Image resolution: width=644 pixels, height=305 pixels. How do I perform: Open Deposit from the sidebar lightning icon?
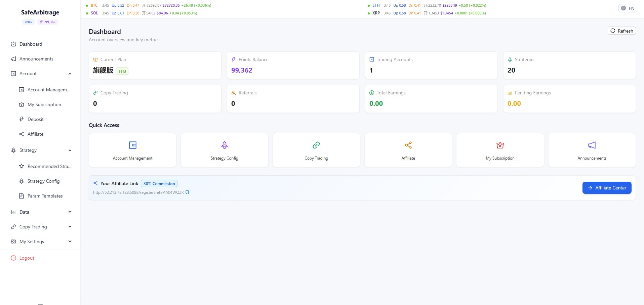[22, 119]
